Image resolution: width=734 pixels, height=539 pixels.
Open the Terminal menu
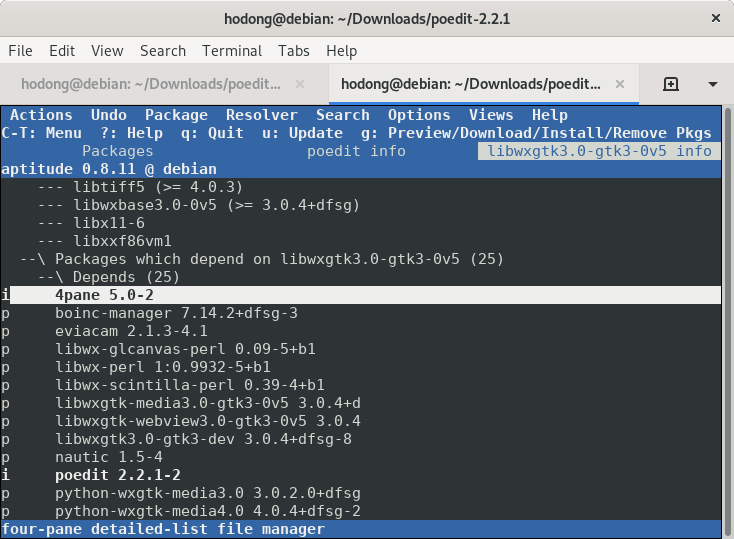pos(232,51)
